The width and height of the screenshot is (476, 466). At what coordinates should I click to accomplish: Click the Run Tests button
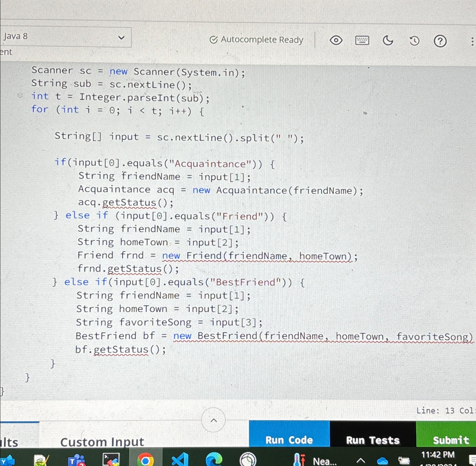point(373,434)
